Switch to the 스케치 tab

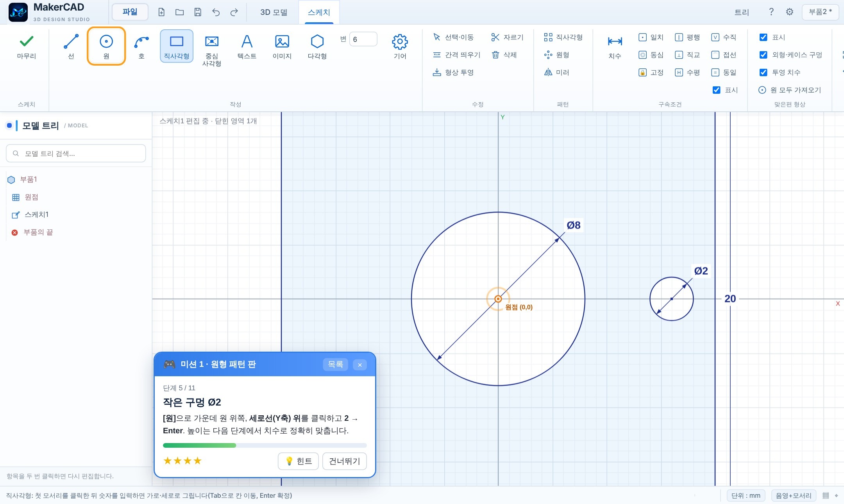pos(319,12)
